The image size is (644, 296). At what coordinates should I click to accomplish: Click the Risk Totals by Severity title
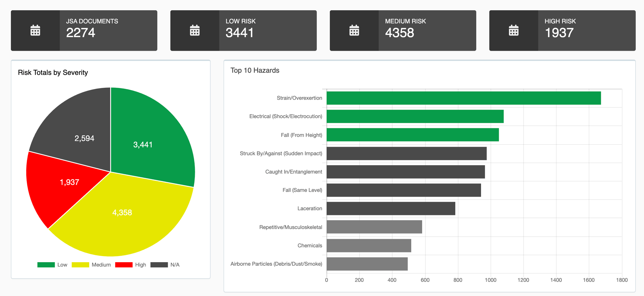pos(53,73)
